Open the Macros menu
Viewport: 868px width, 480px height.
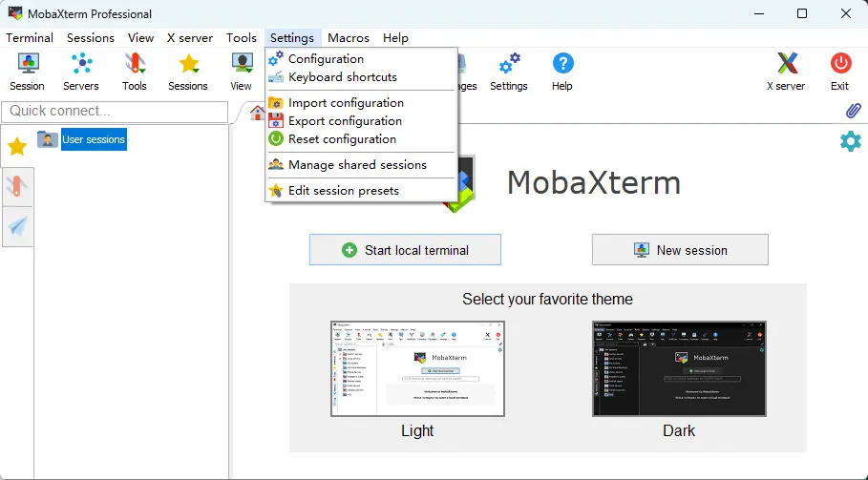349,37
